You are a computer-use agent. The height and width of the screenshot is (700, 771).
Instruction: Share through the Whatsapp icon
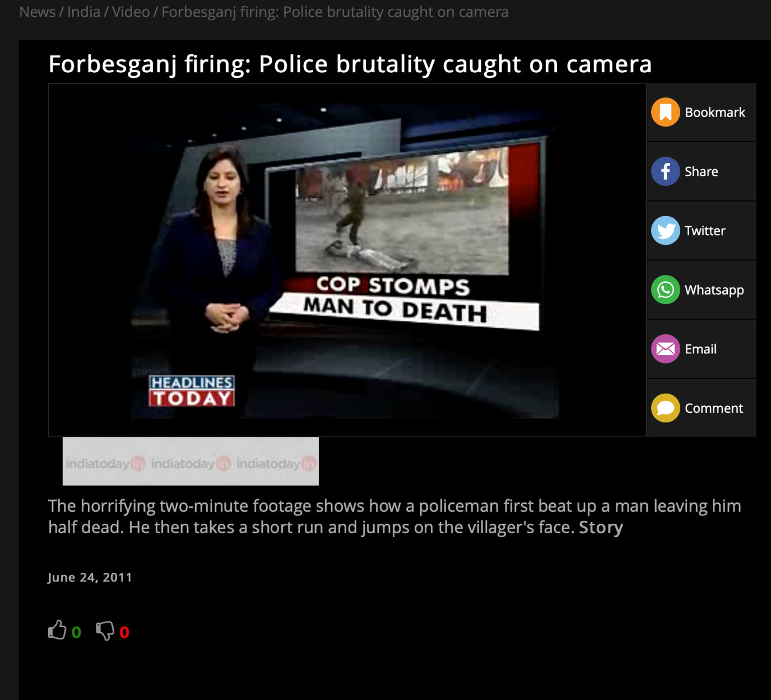tap(665, 290)
